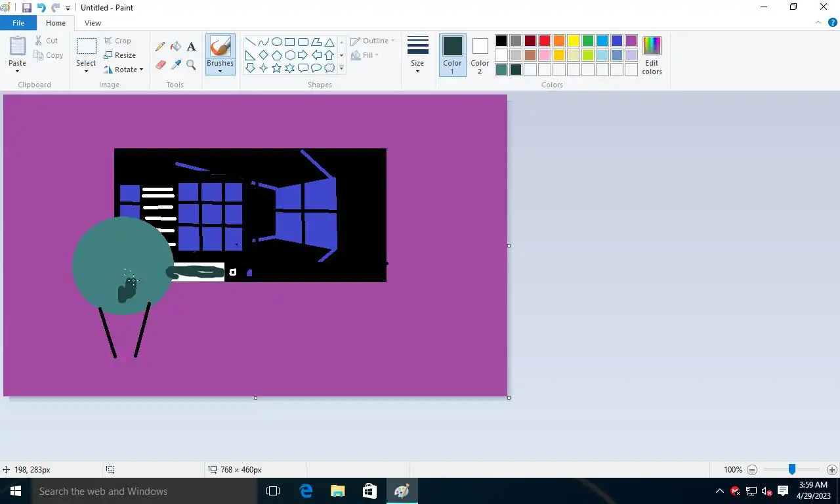Choose the Four-point star shape
The image size is (840, 504).
coord(263,68)
